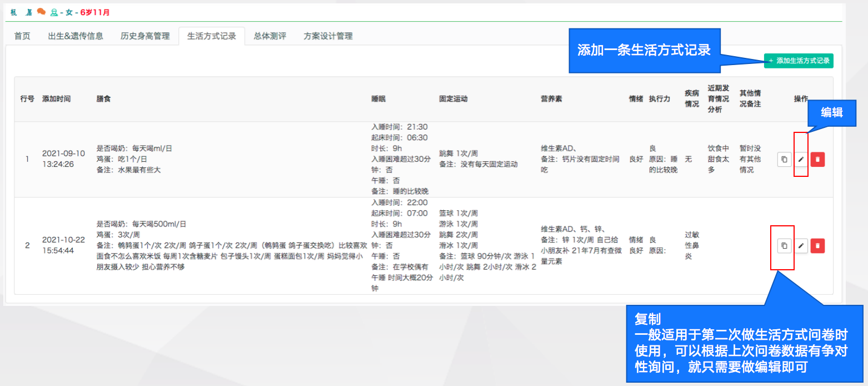Open the 总体测评 tab
The width and height of the screenshot is (868, 386).
click(x=270, y=36)
